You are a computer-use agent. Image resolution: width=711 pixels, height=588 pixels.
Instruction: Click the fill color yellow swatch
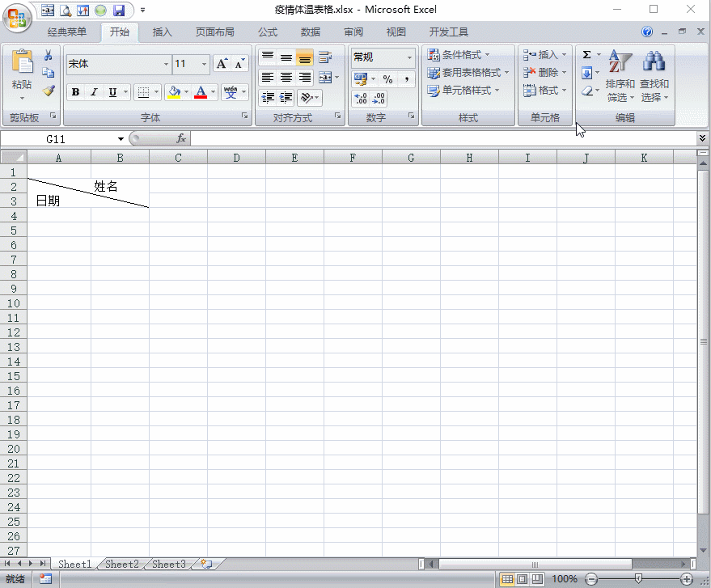174,92
